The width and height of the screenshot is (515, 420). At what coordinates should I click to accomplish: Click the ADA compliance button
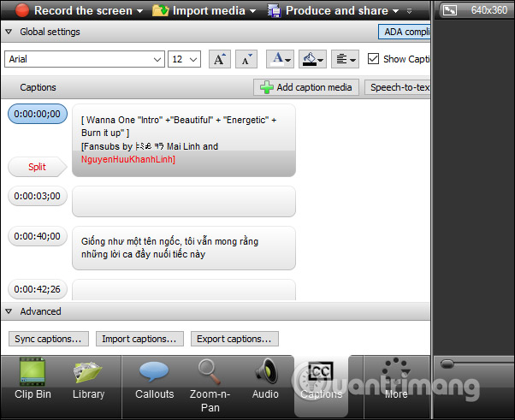(405, 32)
